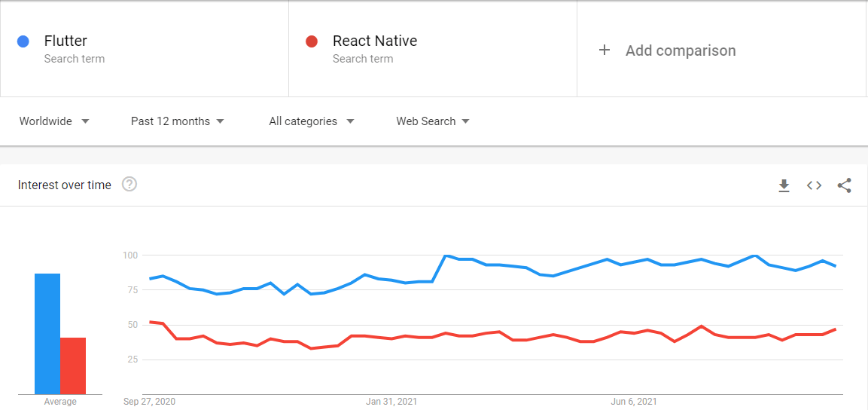The height and width of the screenshot is (410, 868).
Task: Share the Interest over time chart
Action: coord(844,185)
